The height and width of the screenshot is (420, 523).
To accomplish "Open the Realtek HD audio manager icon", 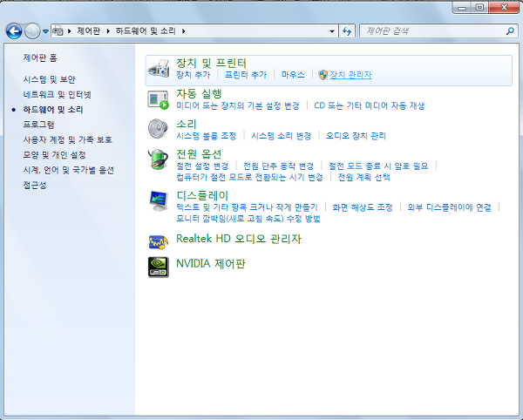I will click(x=159, y=242).
